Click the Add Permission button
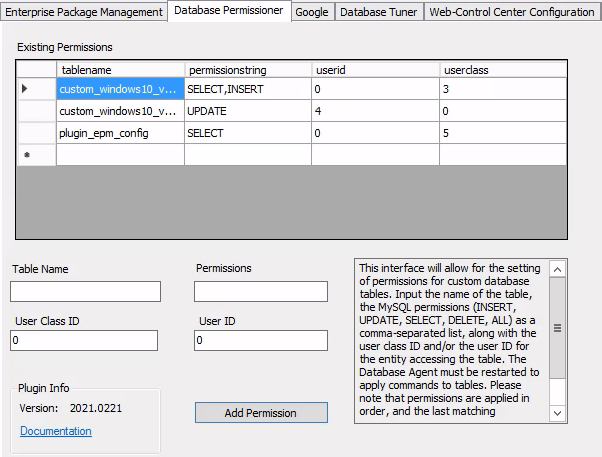Screen dimensions: 602x457 tap(260, 413)
